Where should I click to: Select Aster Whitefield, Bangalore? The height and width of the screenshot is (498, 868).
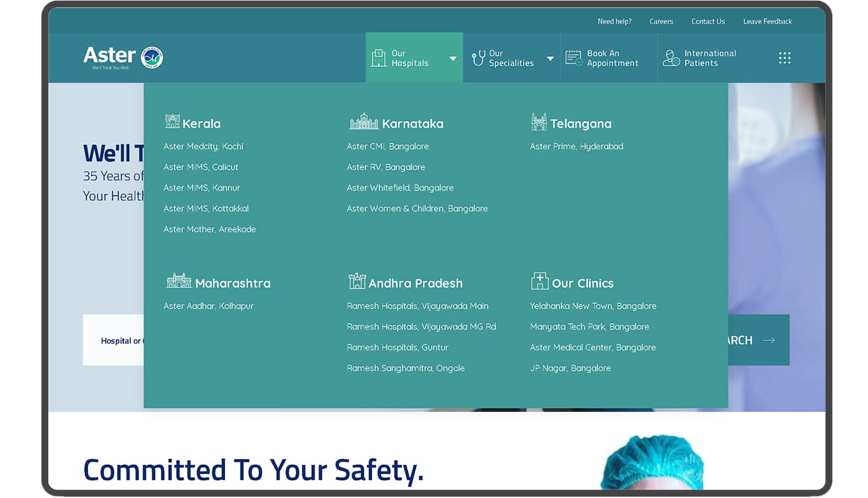tap(400, 187)
